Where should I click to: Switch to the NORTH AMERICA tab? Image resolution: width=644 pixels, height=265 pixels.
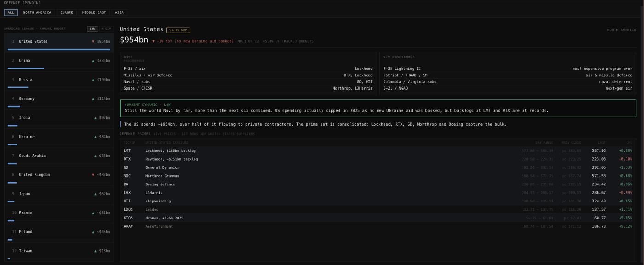click(x=37, y=12)
